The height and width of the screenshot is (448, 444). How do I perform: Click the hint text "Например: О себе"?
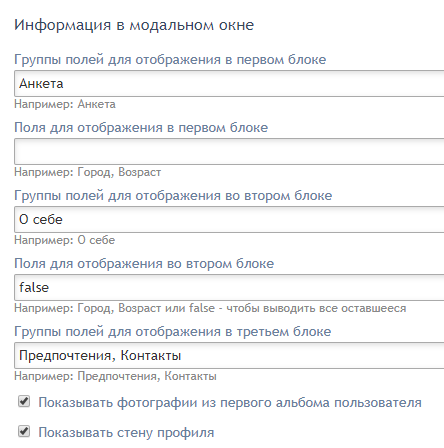click(65, 240)
